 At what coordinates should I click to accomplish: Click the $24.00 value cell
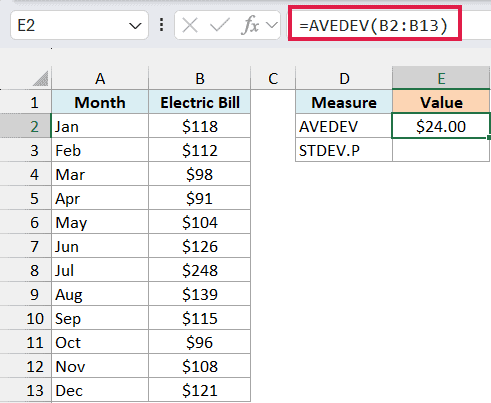pyautogui.click(x=441, y=126)
